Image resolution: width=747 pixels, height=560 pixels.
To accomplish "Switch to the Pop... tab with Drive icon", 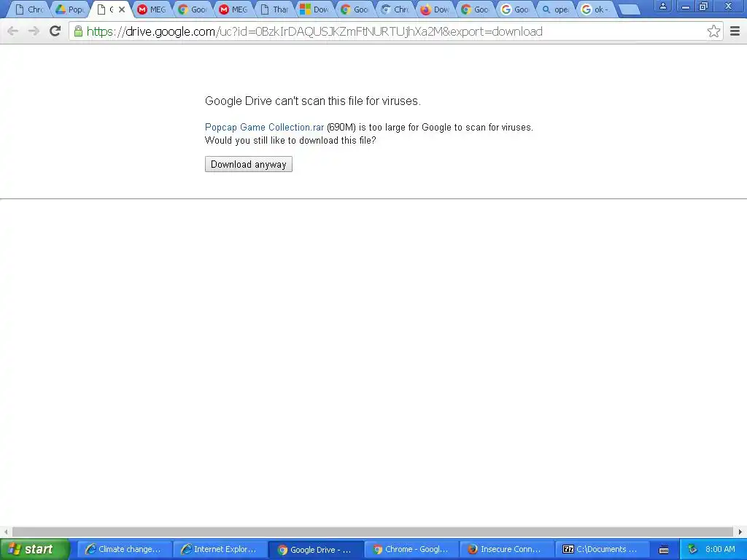I will coord(69,9).
